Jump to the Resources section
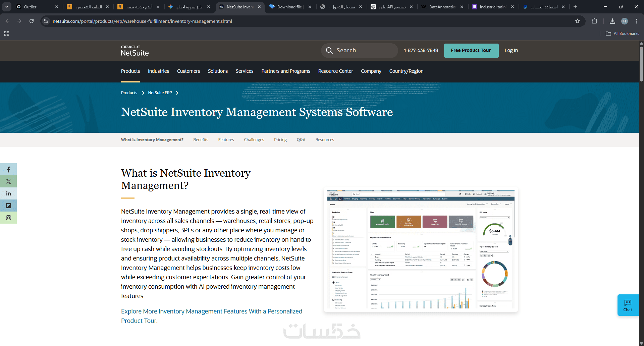644x346 pixels. [x=325, y=140]
